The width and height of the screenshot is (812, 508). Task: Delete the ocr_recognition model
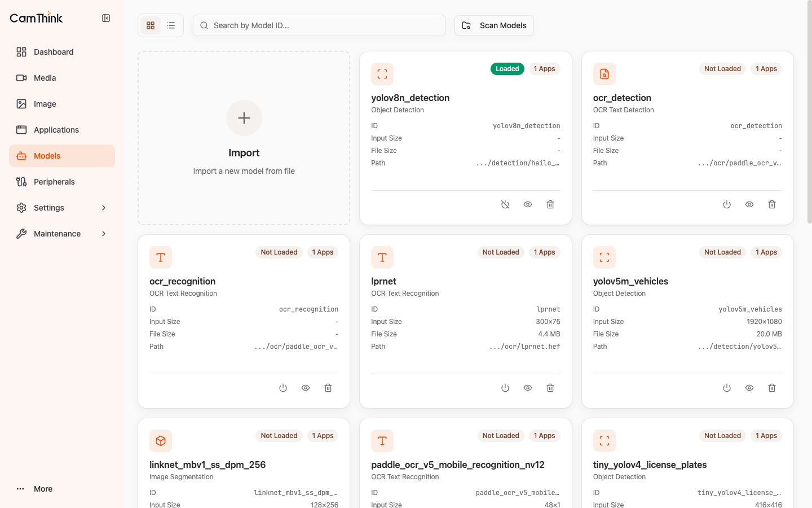328,388
